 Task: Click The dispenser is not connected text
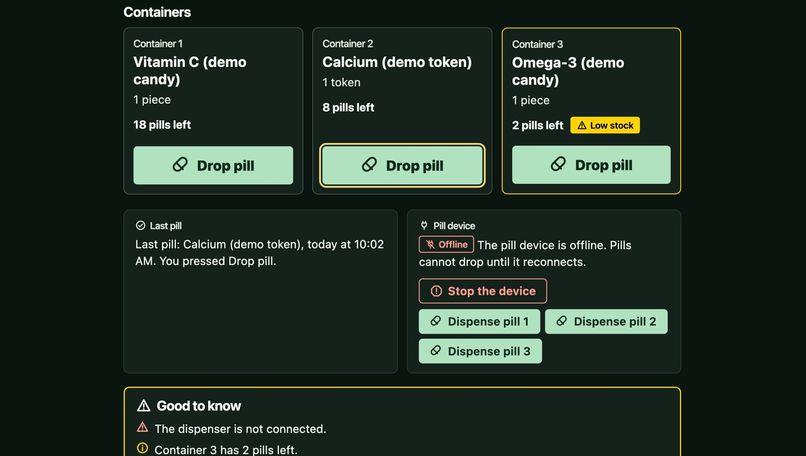click(240, 429)
